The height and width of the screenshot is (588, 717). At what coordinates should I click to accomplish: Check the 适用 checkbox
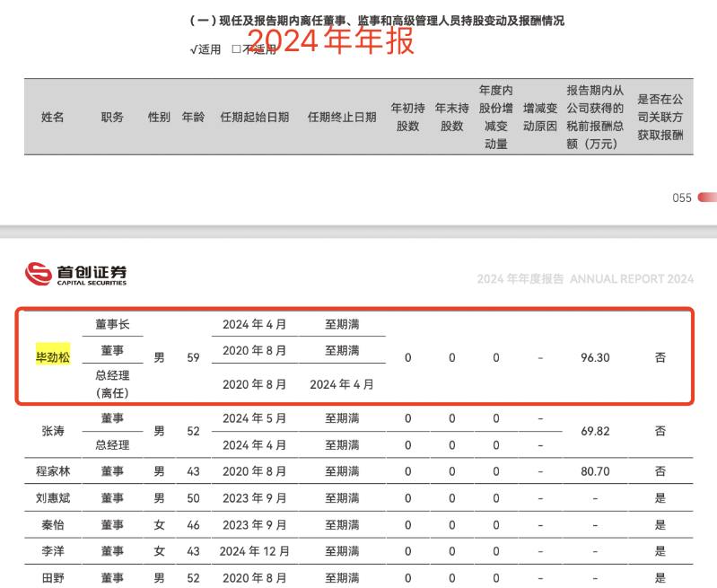click(194, 49)
